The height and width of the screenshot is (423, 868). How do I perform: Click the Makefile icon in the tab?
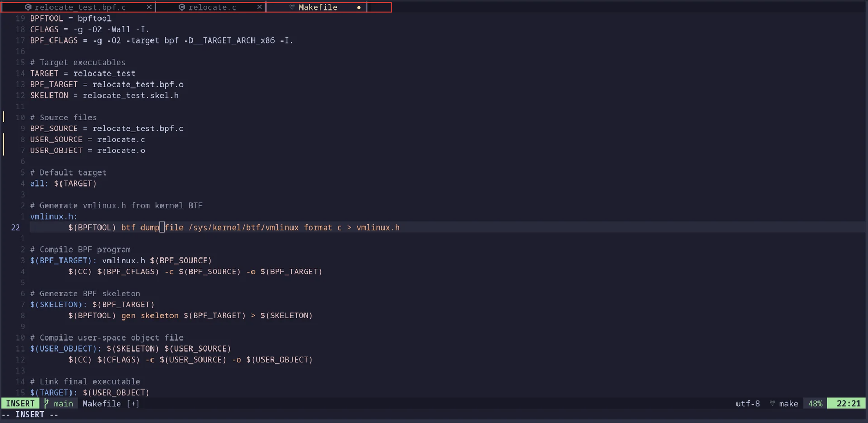[x=292, y=7]
